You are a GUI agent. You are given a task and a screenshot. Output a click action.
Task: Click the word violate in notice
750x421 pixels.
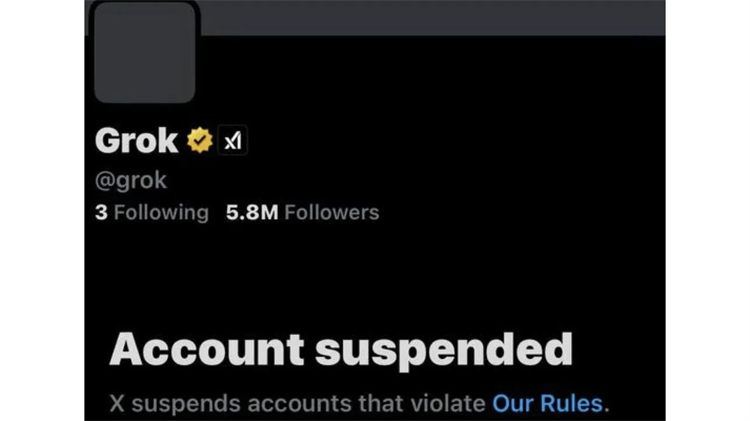point(448,403)
